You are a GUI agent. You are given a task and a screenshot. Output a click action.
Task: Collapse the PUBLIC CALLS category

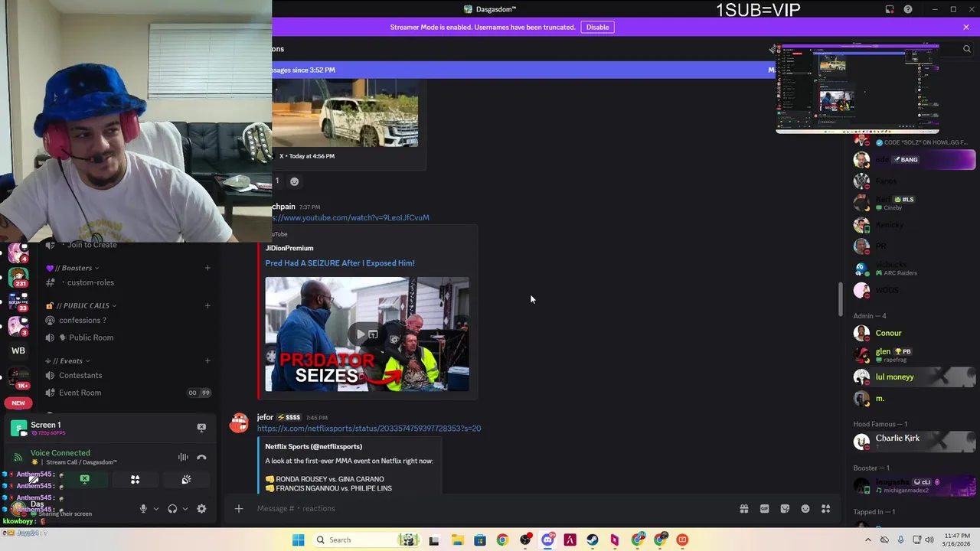tap(81, 305)
